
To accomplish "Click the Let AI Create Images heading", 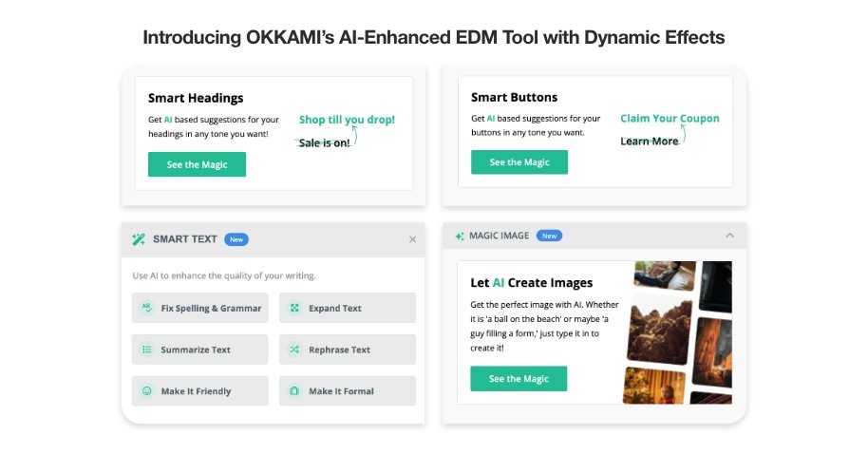I will 532,283.
